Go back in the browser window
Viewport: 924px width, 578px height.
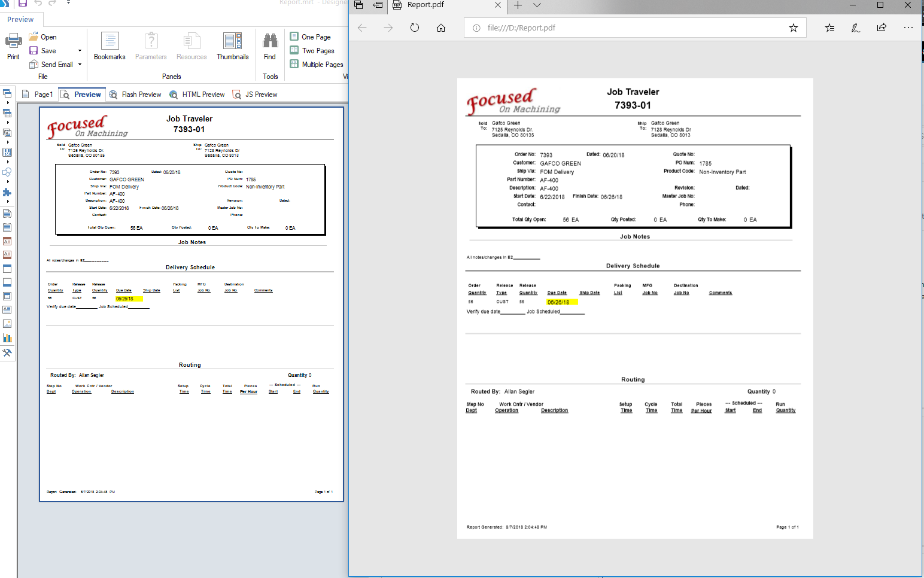coord(362,28)
